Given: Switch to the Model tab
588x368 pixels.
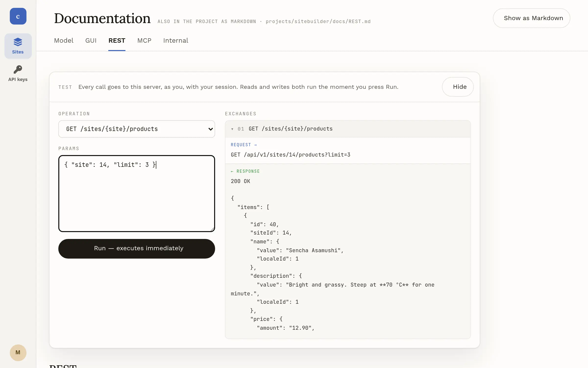Looking at the screenshot, I should 64,40.
